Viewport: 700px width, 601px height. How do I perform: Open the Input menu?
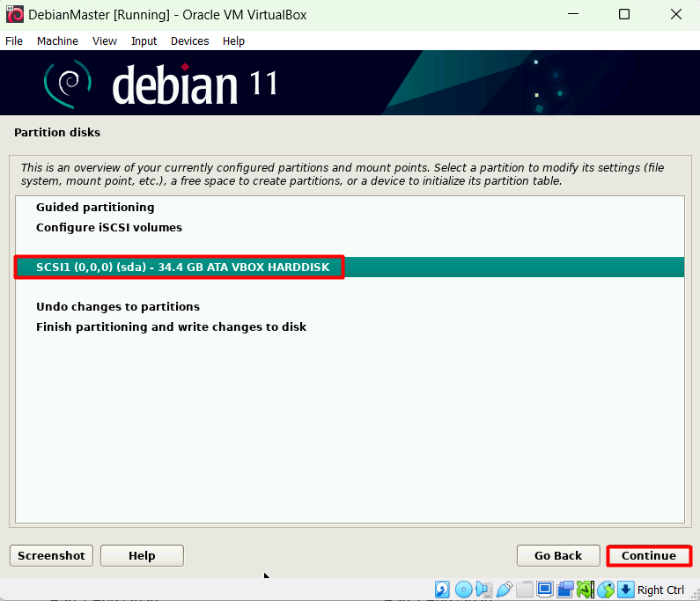point(144,41)
